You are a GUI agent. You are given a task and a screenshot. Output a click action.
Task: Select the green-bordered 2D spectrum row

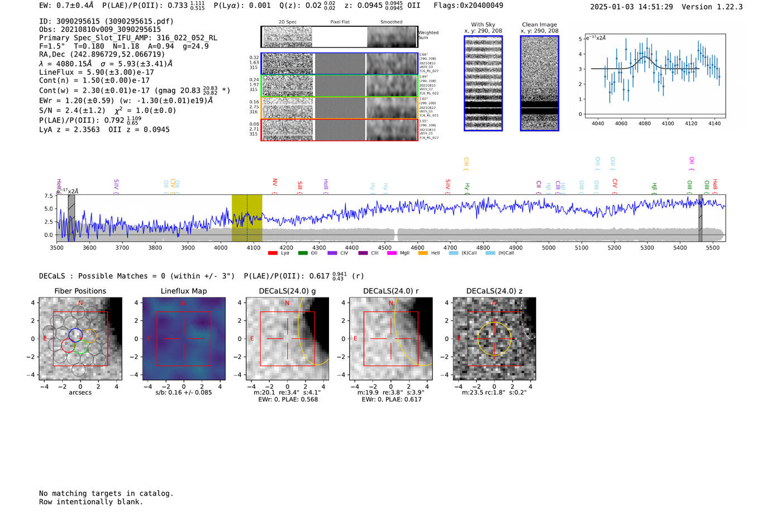[x=340, y=86]
